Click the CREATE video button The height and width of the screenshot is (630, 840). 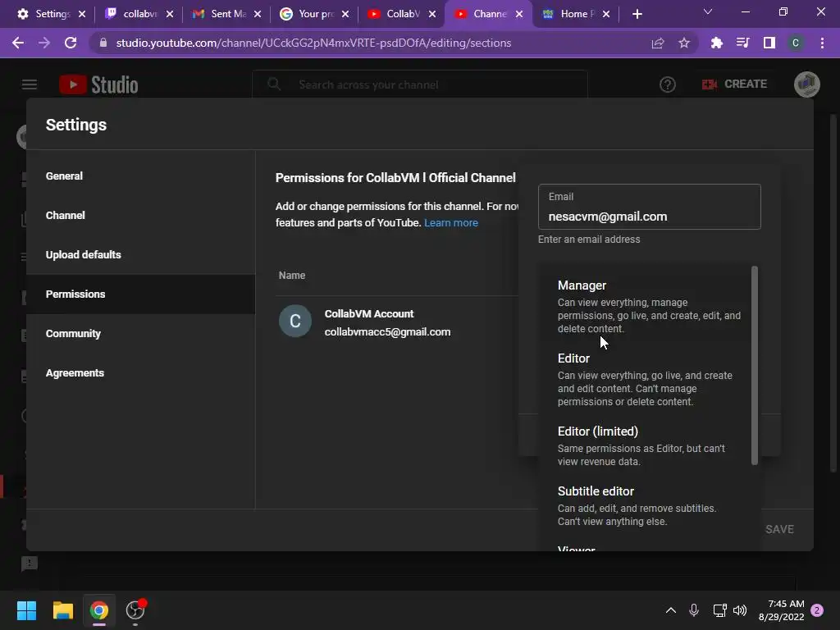tap(734, 84)
